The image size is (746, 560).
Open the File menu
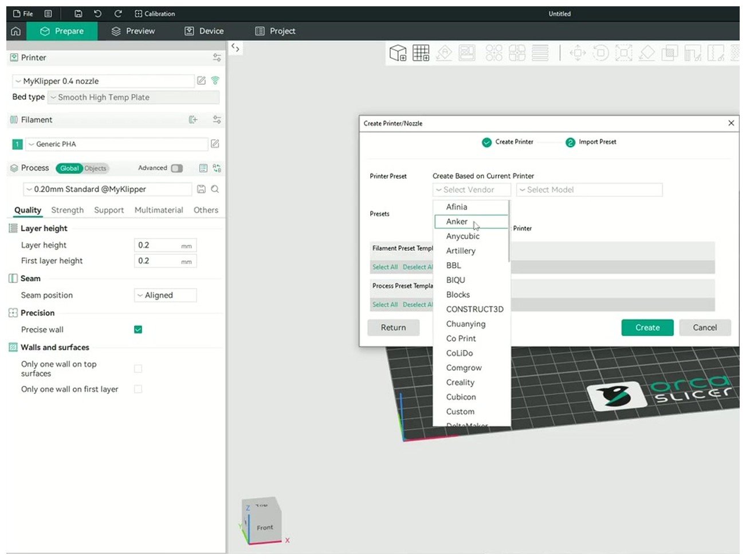[x=23, y=14]
